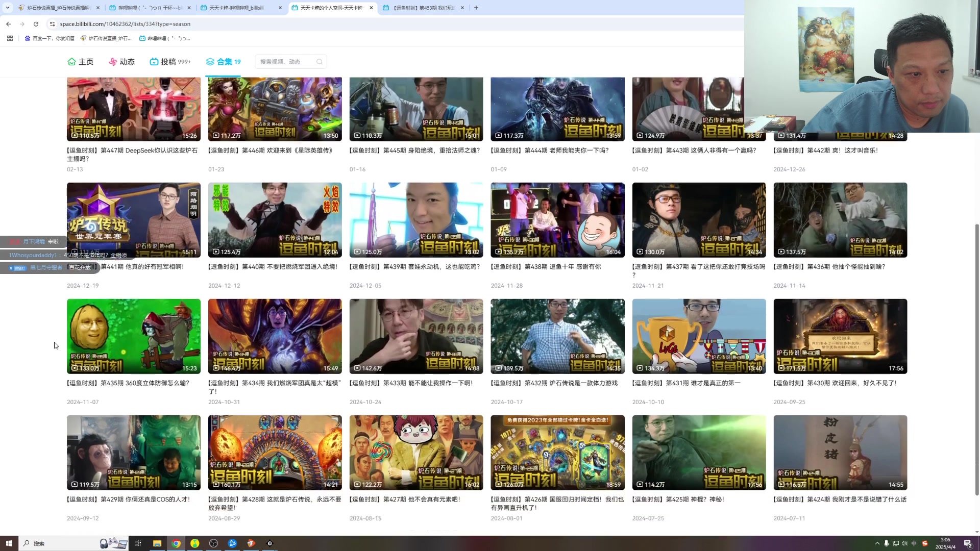980x551 pixels.
Task: Click the 15:26 duration on 第447期 thumbnail
Action: (189, 136)
